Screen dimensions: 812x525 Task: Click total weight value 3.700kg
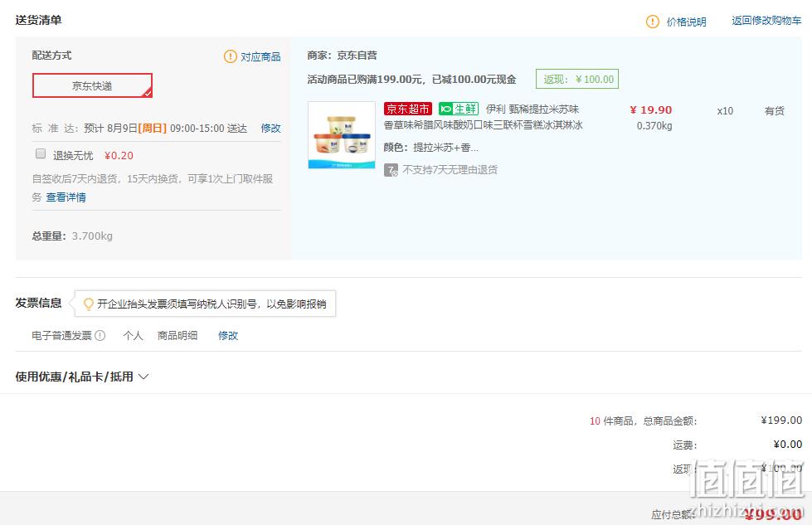tap(92, 236)
